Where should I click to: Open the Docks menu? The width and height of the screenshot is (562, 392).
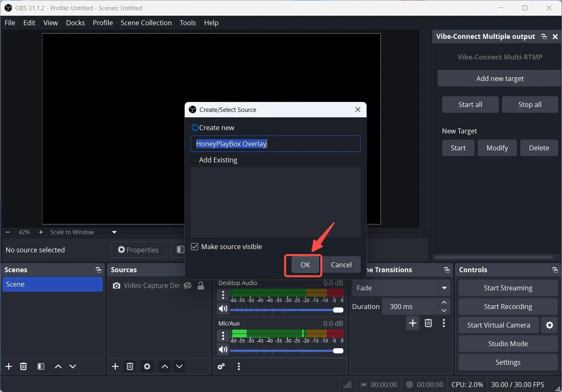75,23
